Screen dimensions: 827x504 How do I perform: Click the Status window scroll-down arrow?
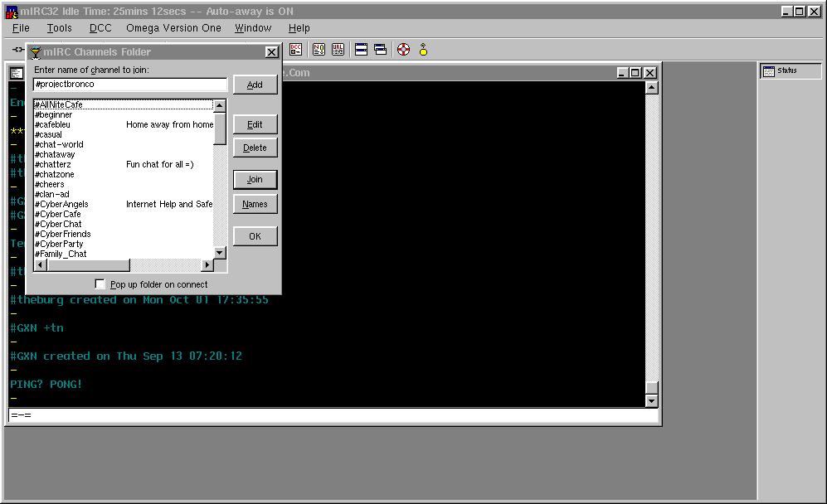tap(651, 401)
